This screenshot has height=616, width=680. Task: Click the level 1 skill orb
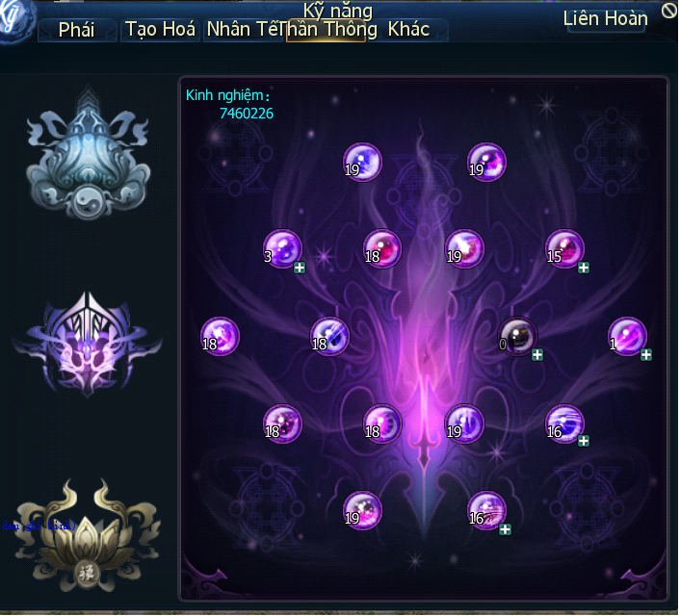pos(627,337)
